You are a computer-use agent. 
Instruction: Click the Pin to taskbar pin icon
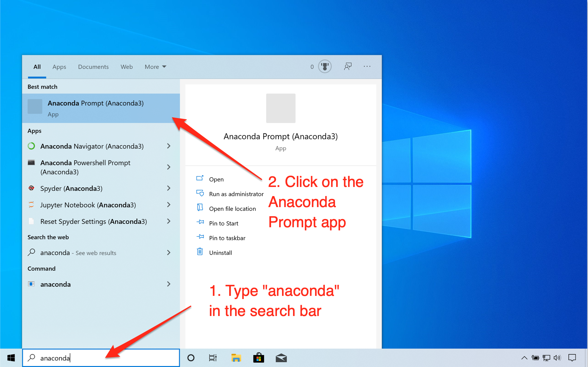200,237
